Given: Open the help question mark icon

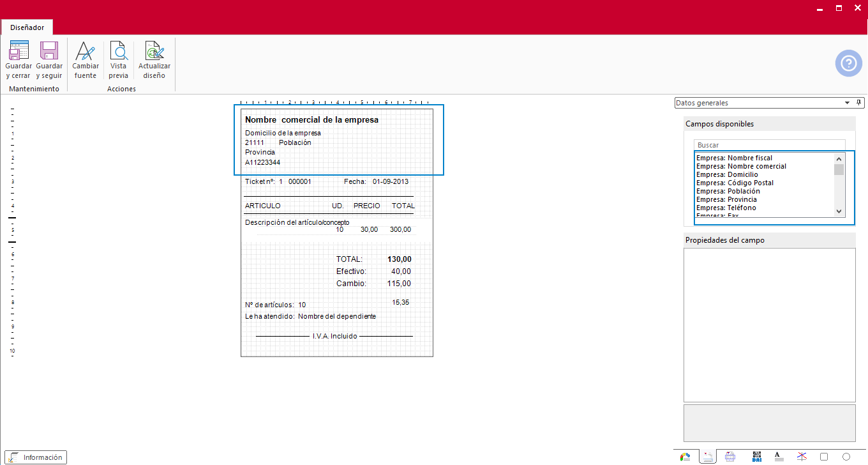Looking at the screenshot, I should (848, 63).
